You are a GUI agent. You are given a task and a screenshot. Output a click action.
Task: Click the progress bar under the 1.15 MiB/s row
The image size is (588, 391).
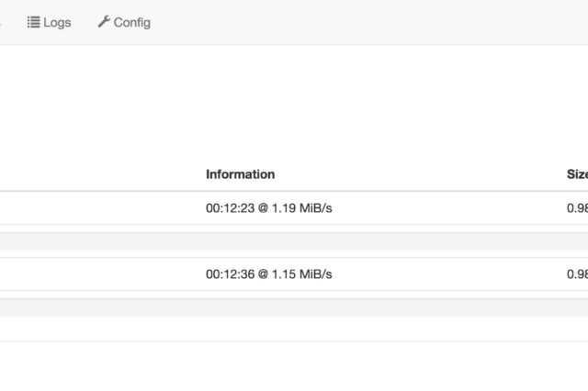(294, 307)
